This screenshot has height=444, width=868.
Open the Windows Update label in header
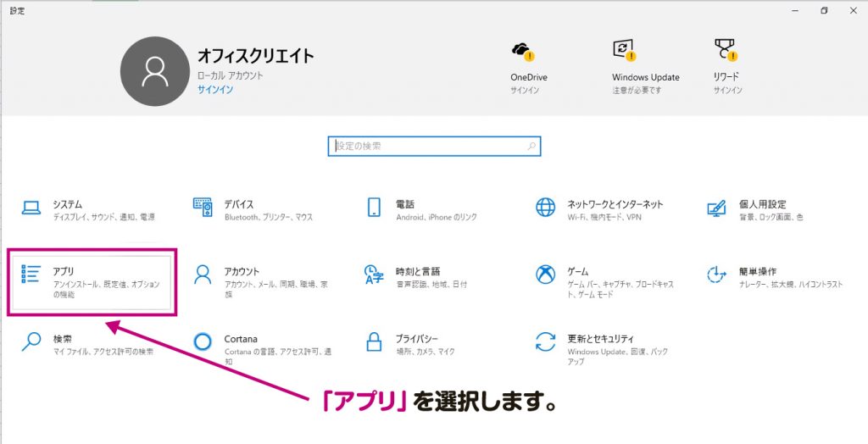tap(645, 77)
